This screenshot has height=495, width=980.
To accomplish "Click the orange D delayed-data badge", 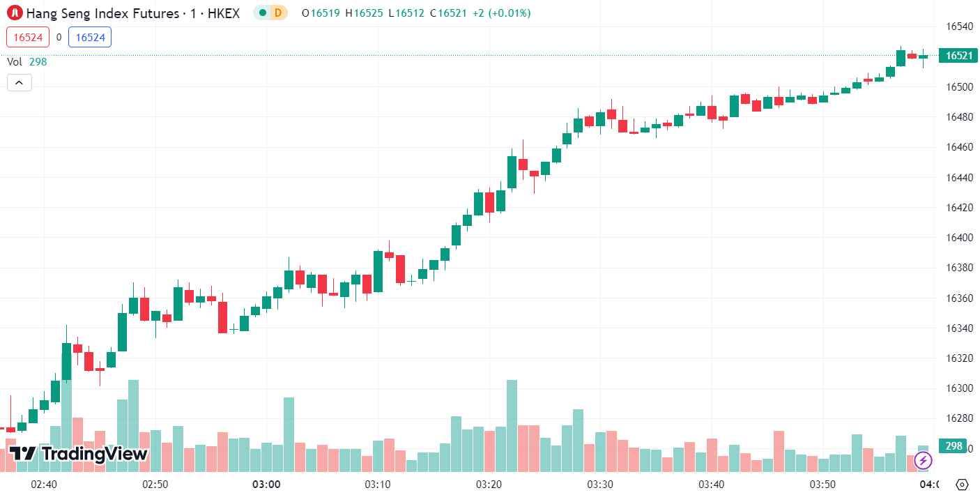I will pos(278,13).
